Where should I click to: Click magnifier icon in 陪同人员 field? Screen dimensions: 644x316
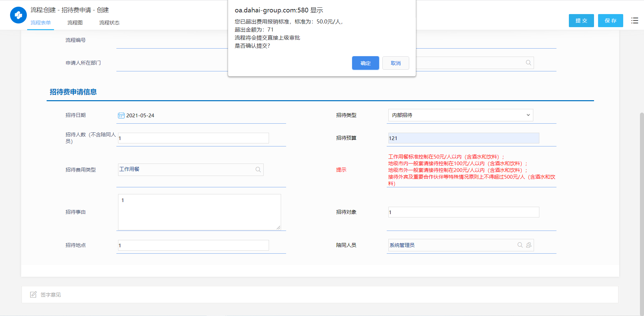(520, 245)
